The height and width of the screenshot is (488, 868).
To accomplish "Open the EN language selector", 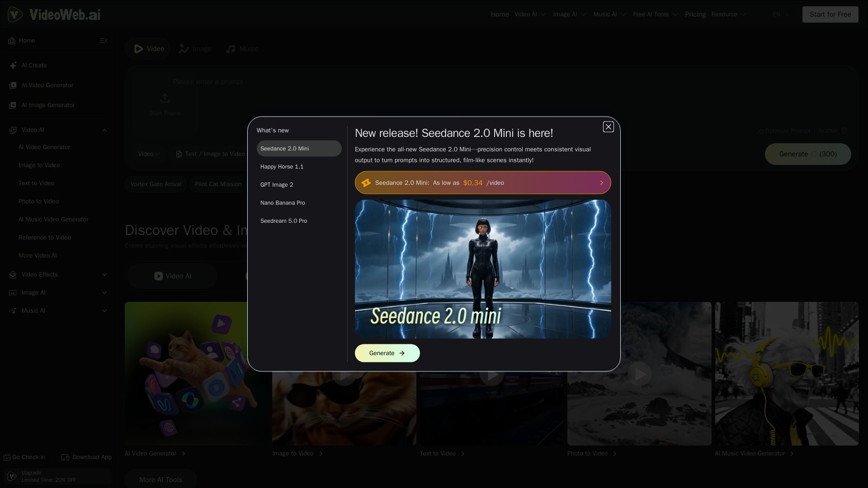I will [781, 14].
